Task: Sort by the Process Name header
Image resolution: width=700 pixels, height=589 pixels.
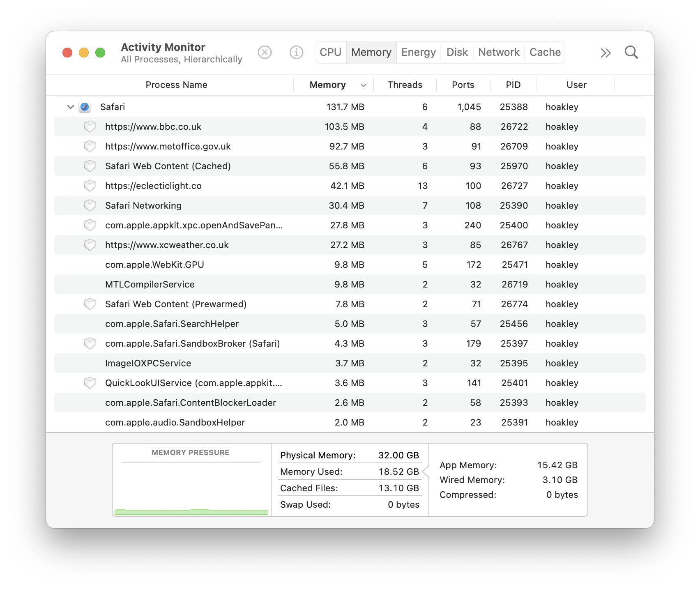Action: click(176, 85)
